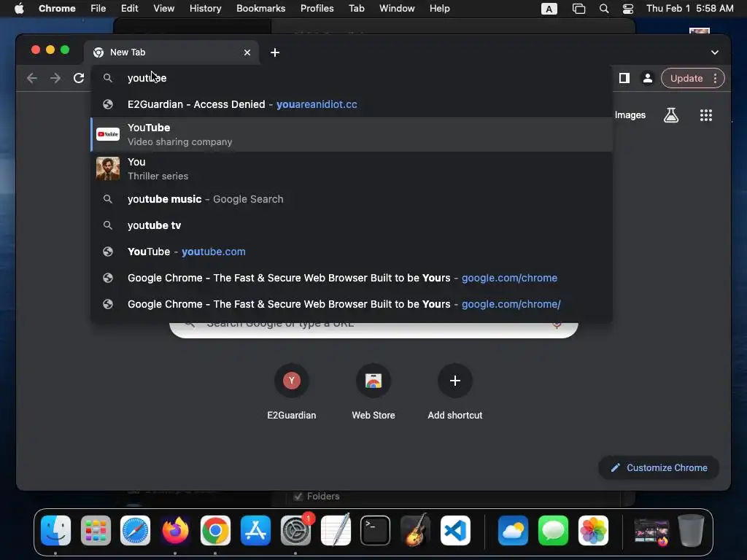Open the Trash in the Dock
The width and height of the screenshot is (747, 560).
tap(691, 531)
